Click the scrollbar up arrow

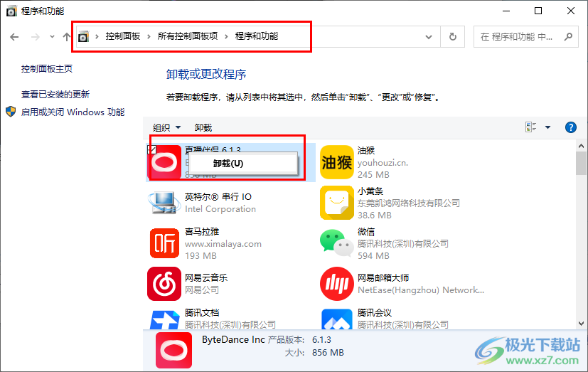coord(582,146)
